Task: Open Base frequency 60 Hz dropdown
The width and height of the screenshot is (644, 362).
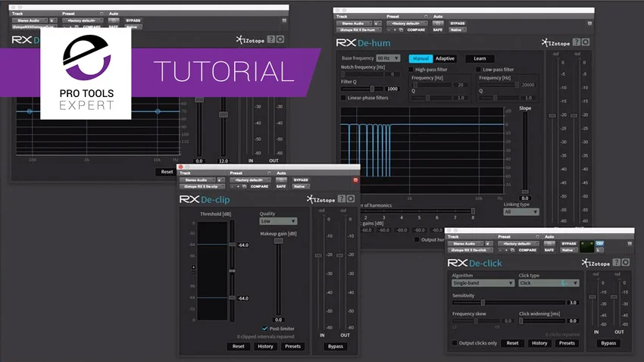Action: coord(388,58)
